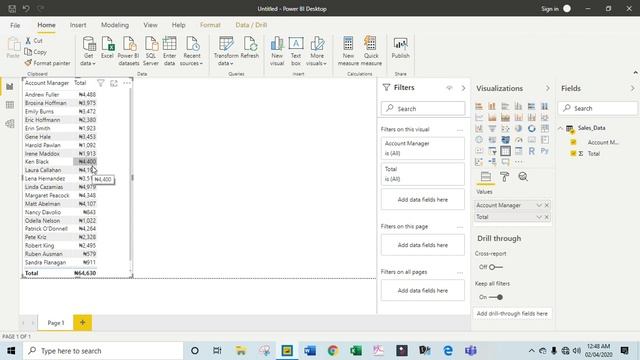Show or hide the Filters pane eye icon
Screen dimensions: 640x360
coord(449,88)
